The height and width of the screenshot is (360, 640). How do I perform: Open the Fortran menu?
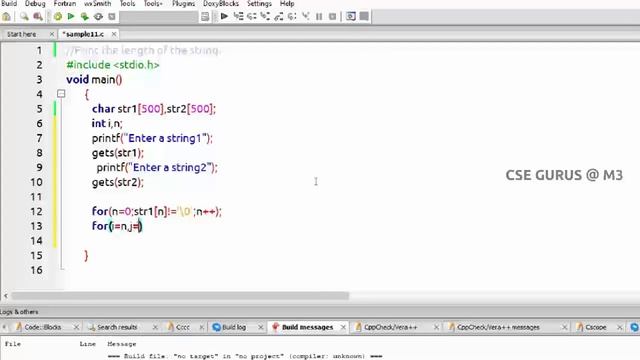point(64,4)
